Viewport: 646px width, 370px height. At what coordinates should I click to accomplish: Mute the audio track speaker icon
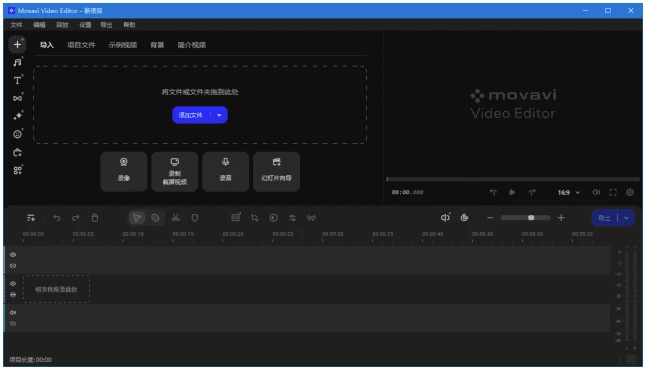[x=13, y=312]
